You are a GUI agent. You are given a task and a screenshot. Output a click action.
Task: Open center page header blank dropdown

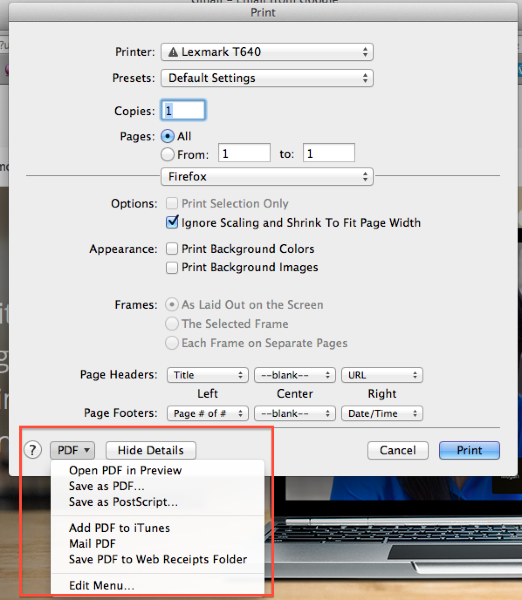[x=295, y=375]
